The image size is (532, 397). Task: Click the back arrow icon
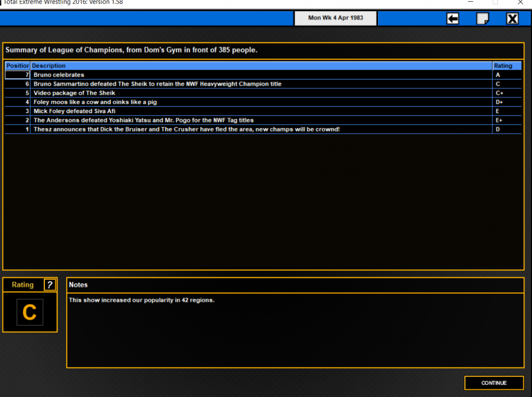[453, 19]
